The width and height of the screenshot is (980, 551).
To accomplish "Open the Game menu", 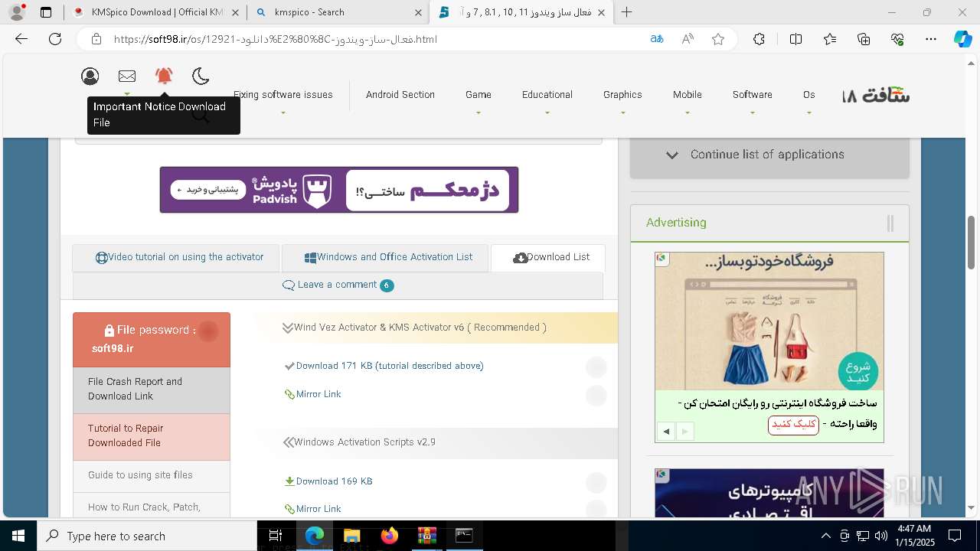I will tap(479, 95).
